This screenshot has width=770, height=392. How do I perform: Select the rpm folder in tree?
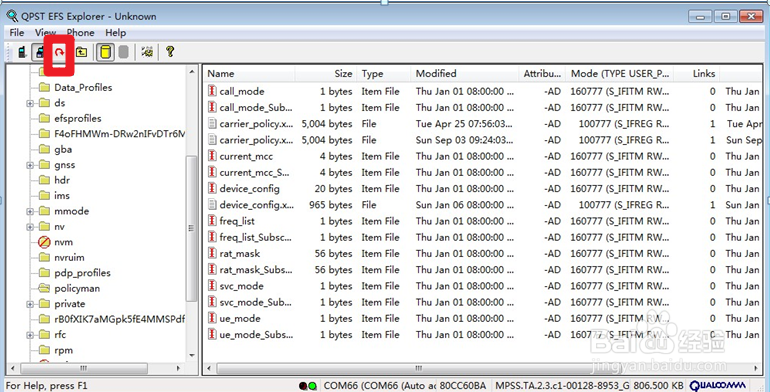[x=63, y=350]
